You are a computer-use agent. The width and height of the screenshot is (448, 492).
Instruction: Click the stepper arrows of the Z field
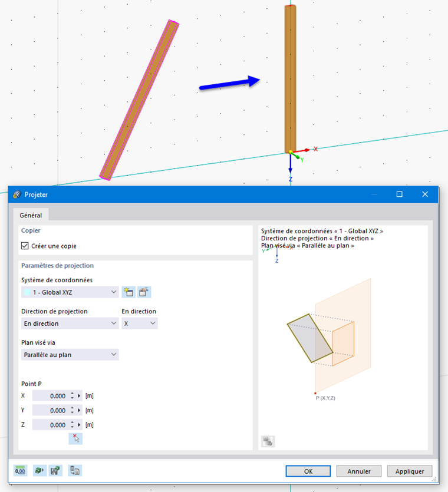click(x=72, y=425)
